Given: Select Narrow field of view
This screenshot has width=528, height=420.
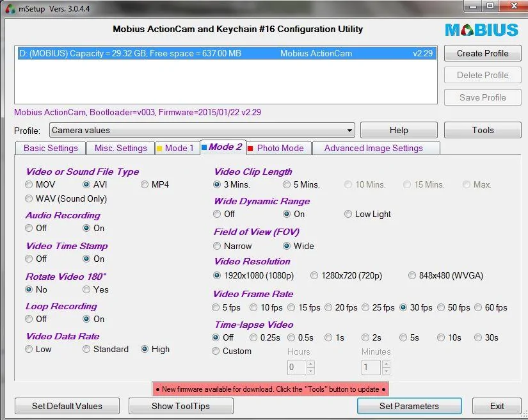Looking at the screenshot, I should click(232, 246).
